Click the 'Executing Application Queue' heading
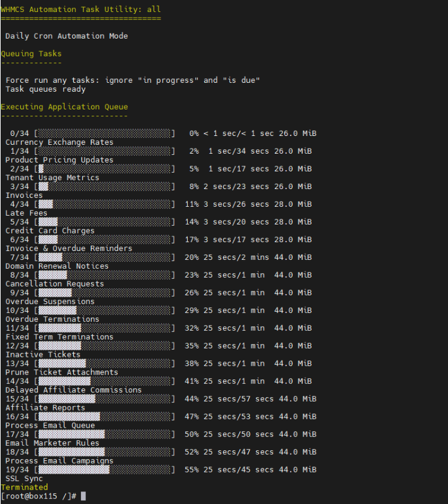This screenshot has height=504, width=448. point(64,107)
